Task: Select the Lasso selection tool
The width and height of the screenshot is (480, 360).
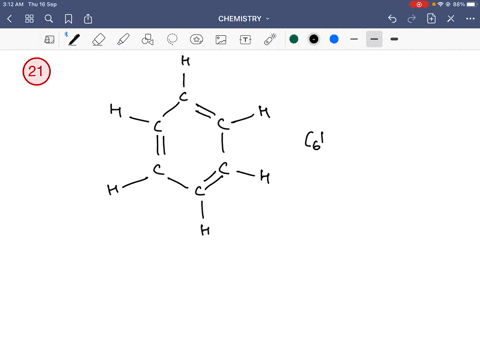Action: (172, 39)
